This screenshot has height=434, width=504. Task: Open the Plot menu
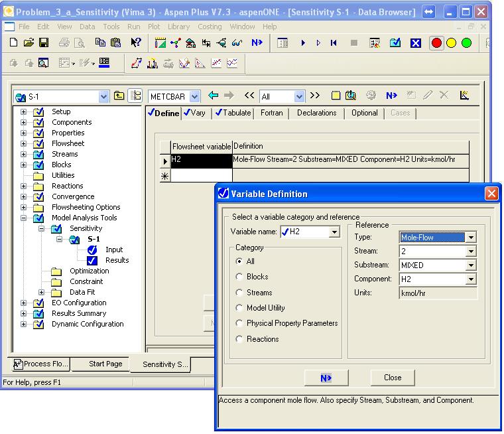pyautogui.click(x=154, y=27)
